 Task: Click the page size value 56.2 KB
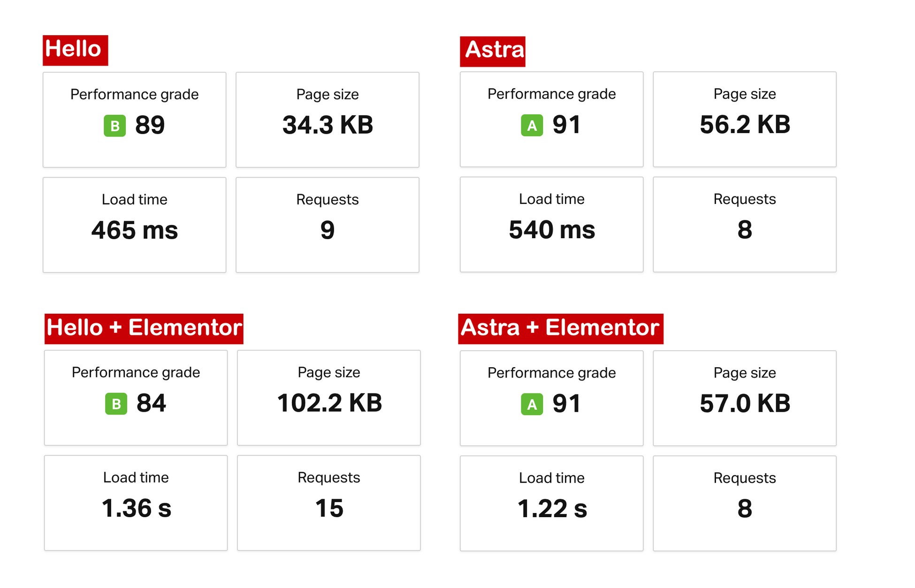(745, 125)
